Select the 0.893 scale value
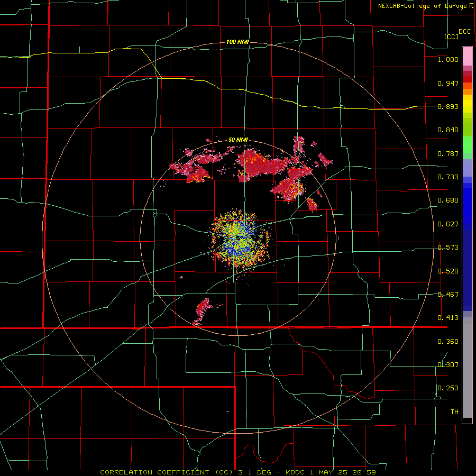Screen dimensions: 476x476 pos(448,106)
